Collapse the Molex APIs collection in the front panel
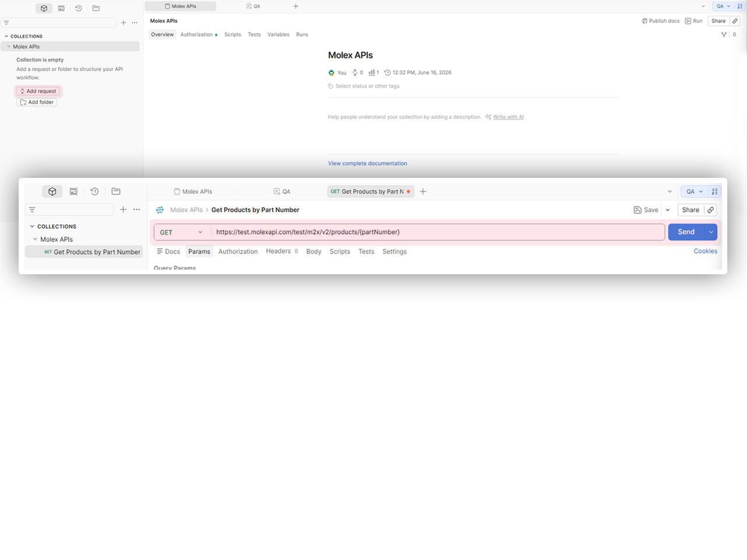The width and height of the screenshot is (747, 560). tap(36, 239)
